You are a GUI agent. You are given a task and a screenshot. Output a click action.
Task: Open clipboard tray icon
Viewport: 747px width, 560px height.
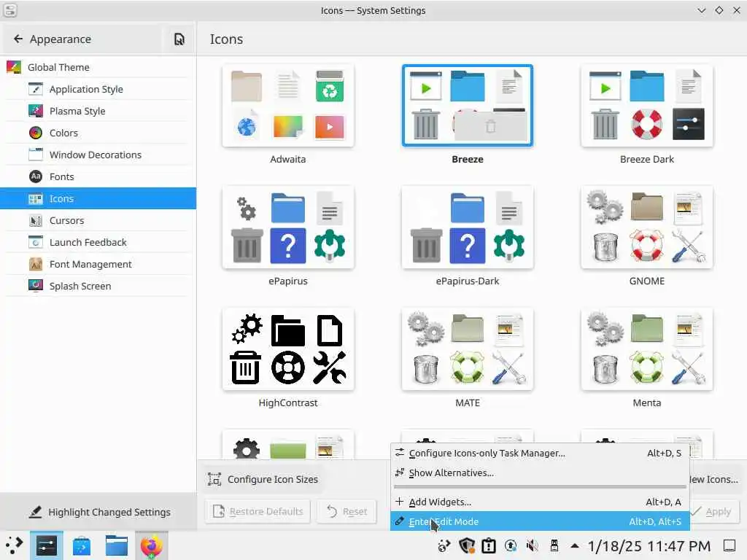[x=489, y=545]
